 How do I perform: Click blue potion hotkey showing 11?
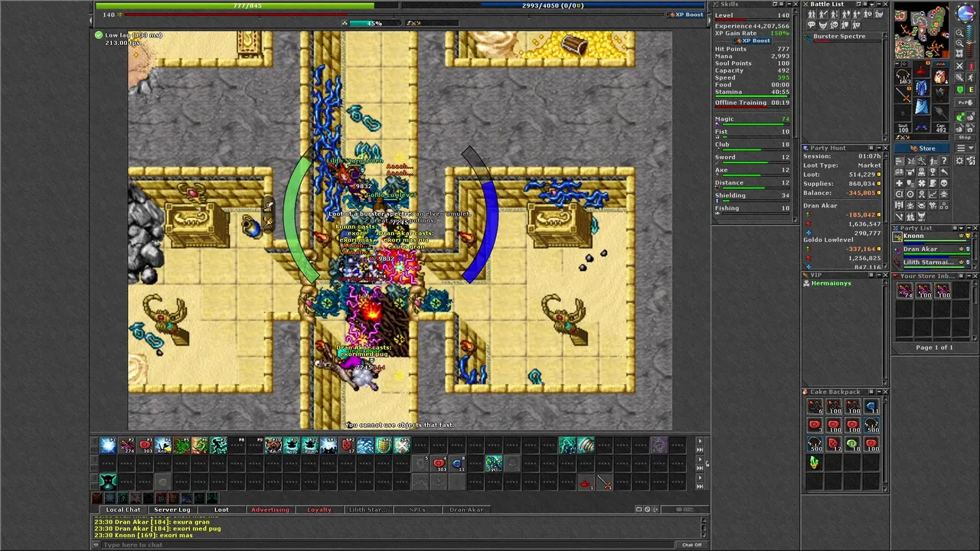[458, 463]
